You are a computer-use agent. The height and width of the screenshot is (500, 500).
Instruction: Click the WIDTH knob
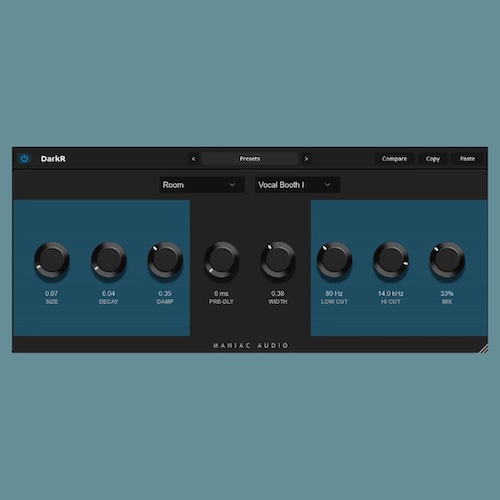pos(278,260)
